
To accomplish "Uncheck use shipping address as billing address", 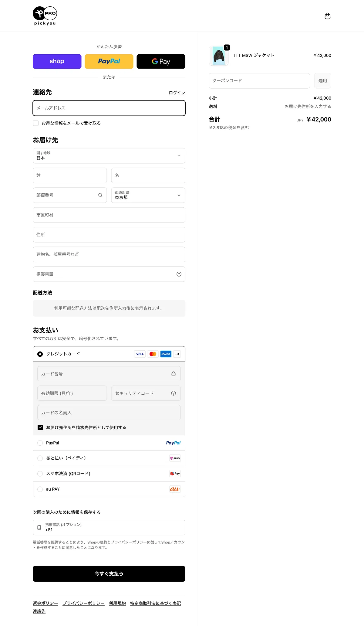I will [40, 427].
